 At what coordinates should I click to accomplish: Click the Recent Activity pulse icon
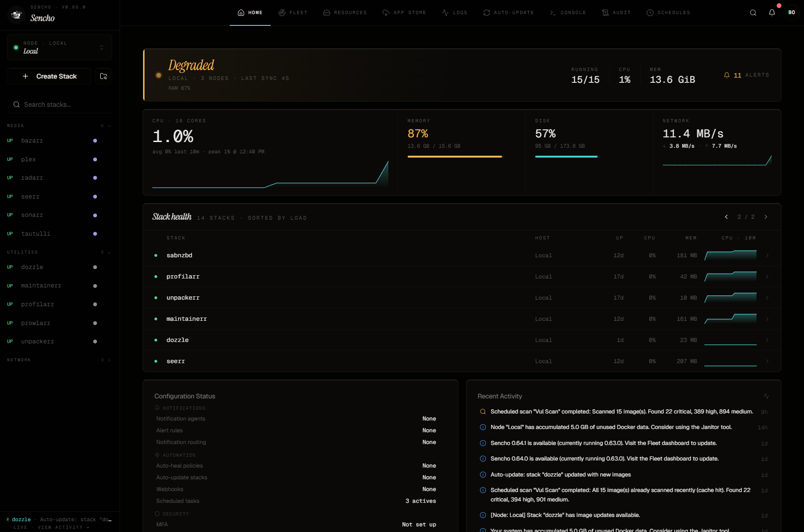(x=766, y=396)
